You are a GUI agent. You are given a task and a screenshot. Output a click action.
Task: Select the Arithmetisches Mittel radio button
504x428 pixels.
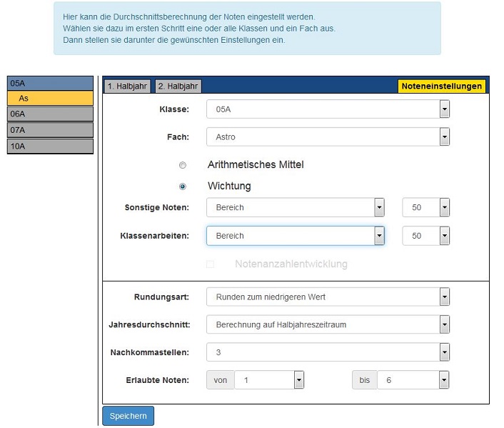click(x=183, y=165)
